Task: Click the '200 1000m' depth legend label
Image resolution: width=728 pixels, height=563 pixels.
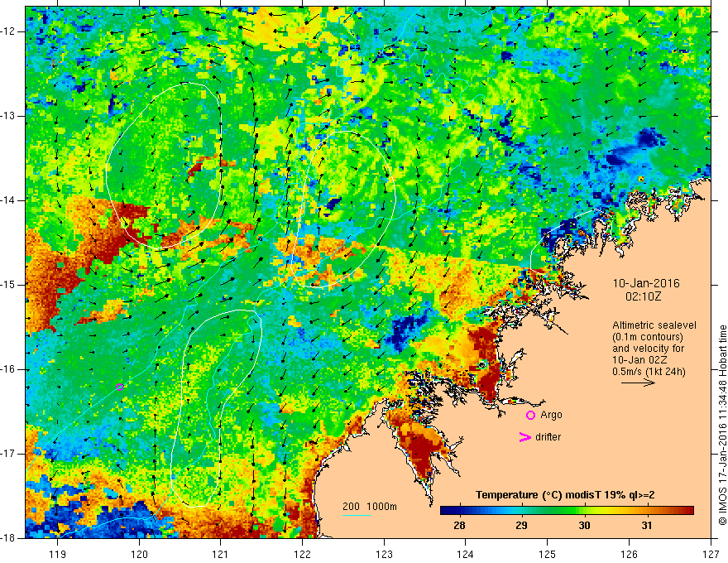Action: coord(370,507)
